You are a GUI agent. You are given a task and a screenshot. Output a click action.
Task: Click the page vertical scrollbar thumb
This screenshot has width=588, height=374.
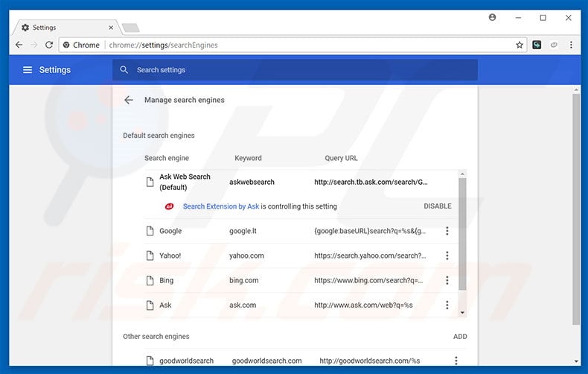coord(576,209)
